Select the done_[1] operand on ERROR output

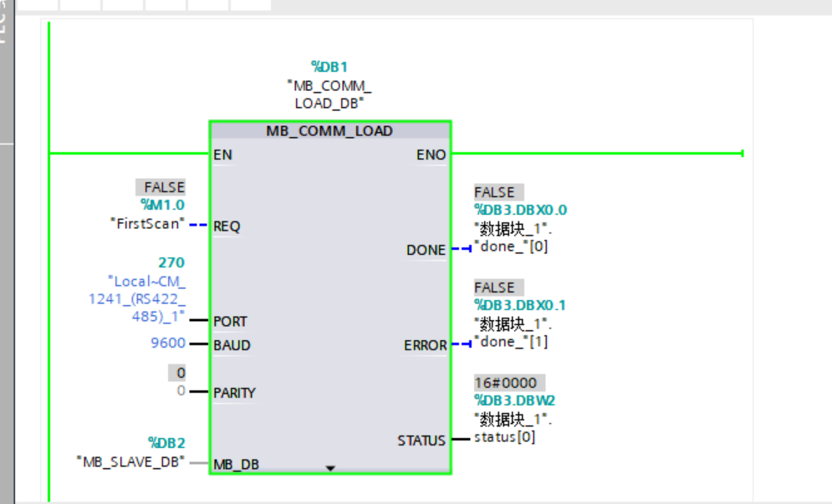point(511,342)
